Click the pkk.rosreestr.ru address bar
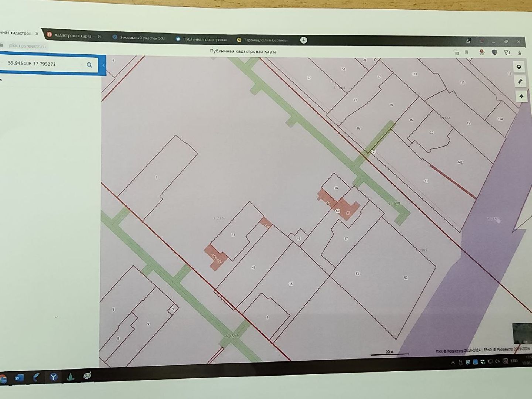The height and width of the screenshot is (399, 532). tap(27, 46)
